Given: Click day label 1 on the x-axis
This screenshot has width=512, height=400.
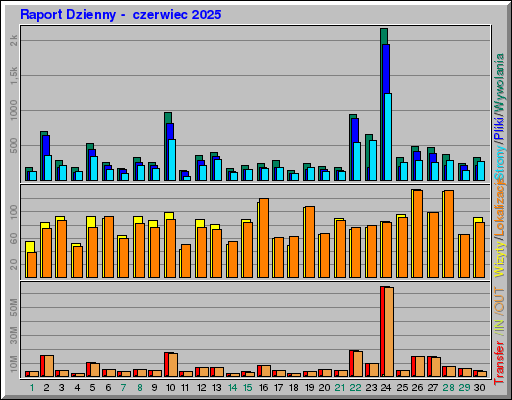Looking at the screenshot, I should (32, 388).
